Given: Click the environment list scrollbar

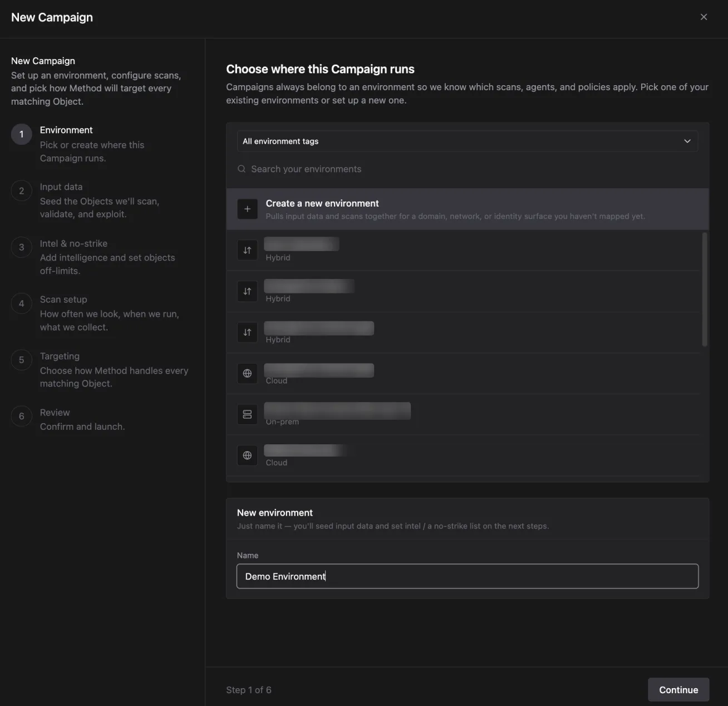Looking at the screenshot, I should pyautogui.click(x=704, y=290).
